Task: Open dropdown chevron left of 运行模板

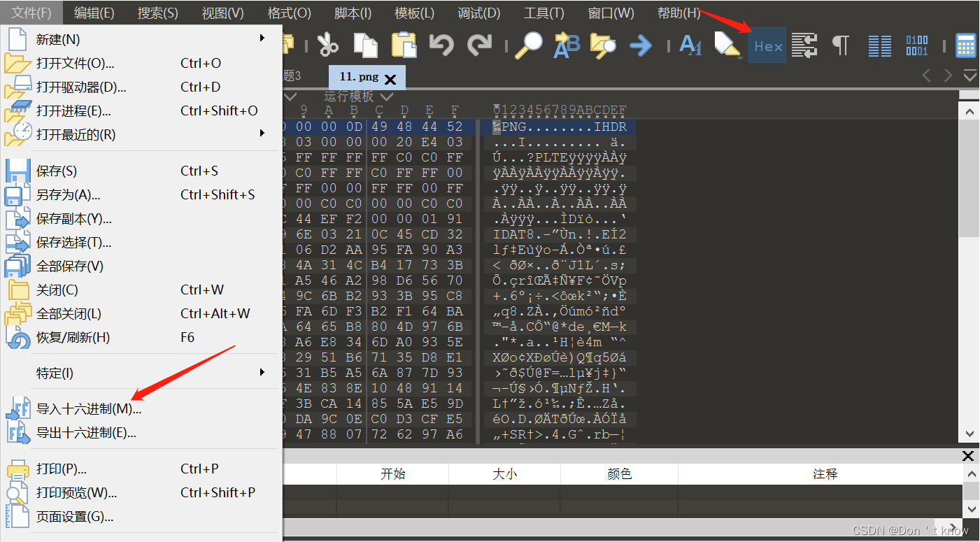Action: tap(290, 97)
